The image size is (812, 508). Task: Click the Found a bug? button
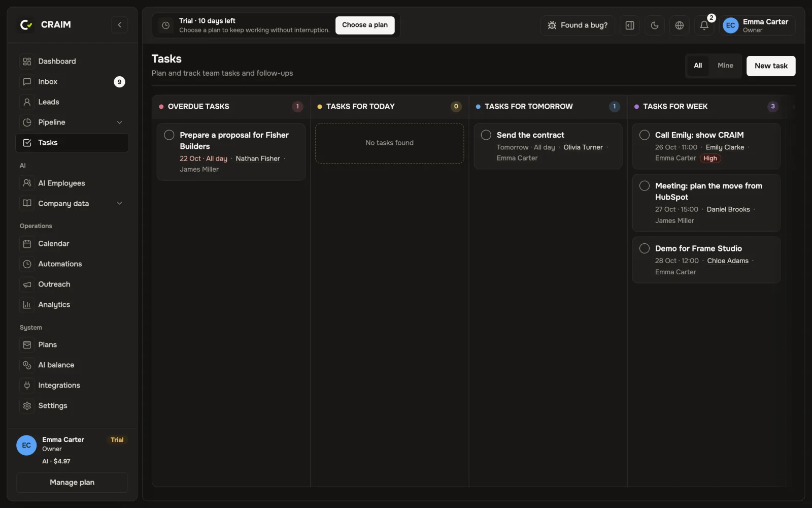578,25
